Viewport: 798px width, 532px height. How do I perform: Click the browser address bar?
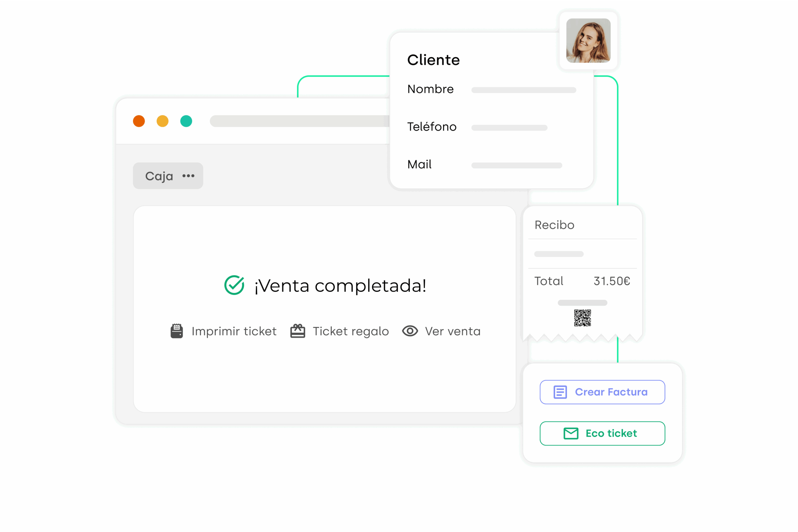(299, 121)
